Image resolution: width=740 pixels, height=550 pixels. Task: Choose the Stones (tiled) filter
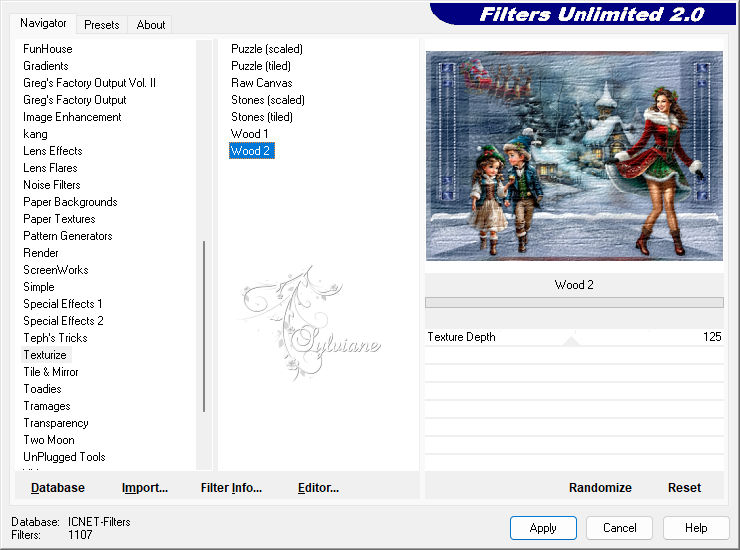point(261,117)
